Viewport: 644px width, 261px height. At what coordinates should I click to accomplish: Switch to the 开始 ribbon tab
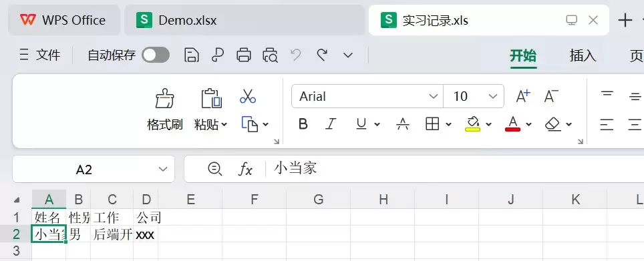pyautogui.click(x=523, y=55)
